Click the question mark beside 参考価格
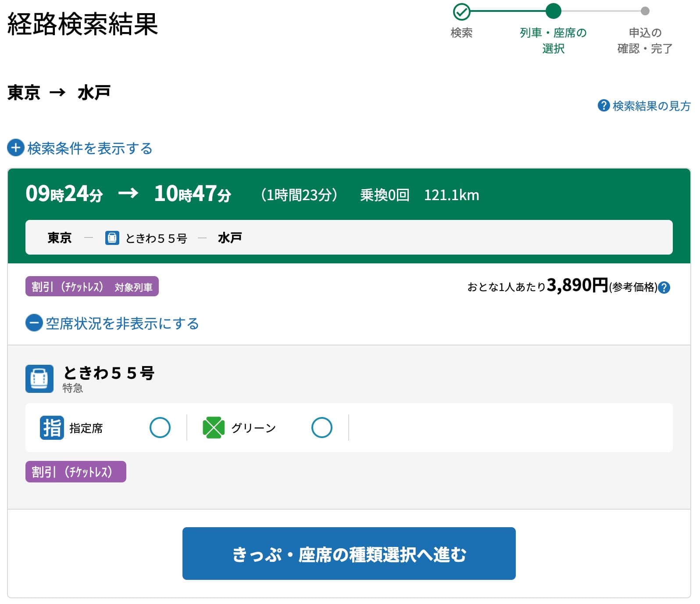 pos(664,288)
